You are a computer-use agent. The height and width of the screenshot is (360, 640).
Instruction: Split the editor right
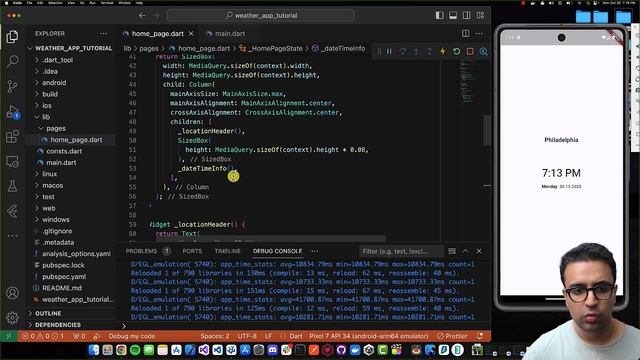click(465, 33)
